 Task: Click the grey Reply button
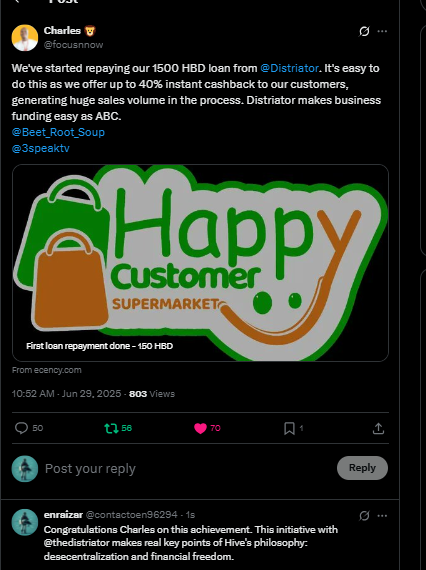[362, 468]
